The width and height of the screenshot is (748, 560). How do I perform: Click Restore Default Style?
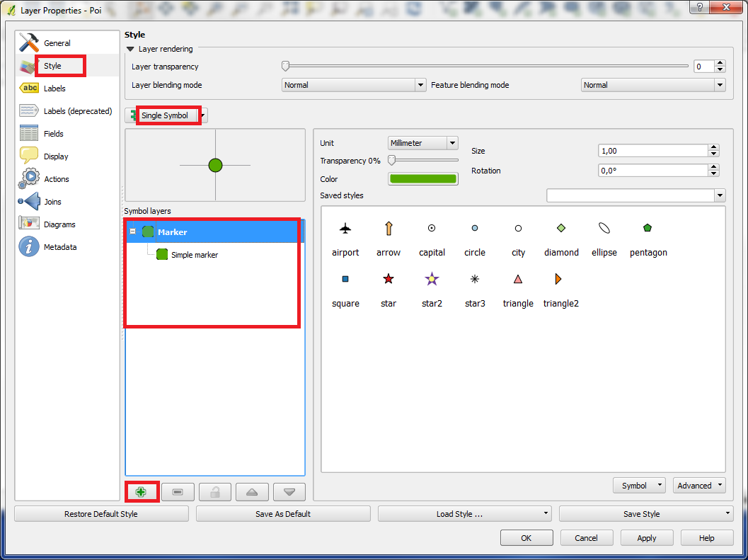(101, 514)
